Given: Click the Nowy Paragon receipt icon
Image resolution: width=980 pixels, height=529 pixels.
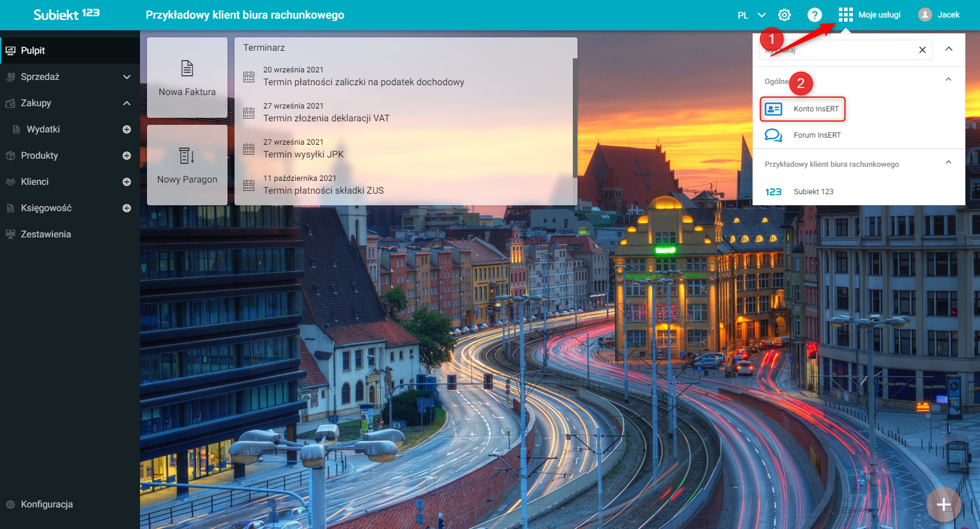Looking at the screenshot, I should pyautogui.click(x=187, y=156).
